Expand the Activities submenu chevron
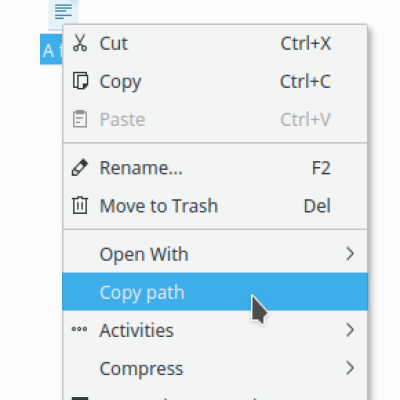Screen dimensions: 400x400 click(x=350, y=330)
